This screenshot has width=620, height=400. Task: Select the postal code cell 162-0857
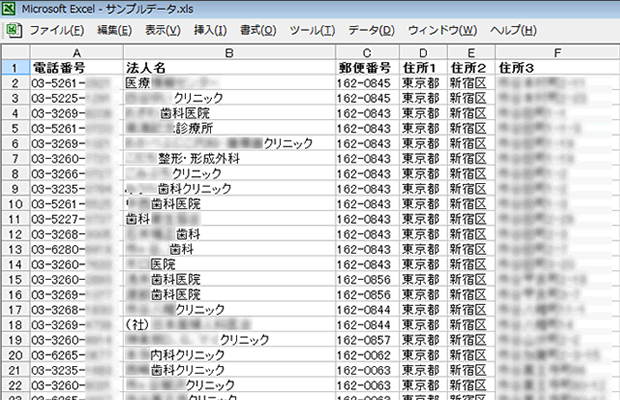click(367, 339)
